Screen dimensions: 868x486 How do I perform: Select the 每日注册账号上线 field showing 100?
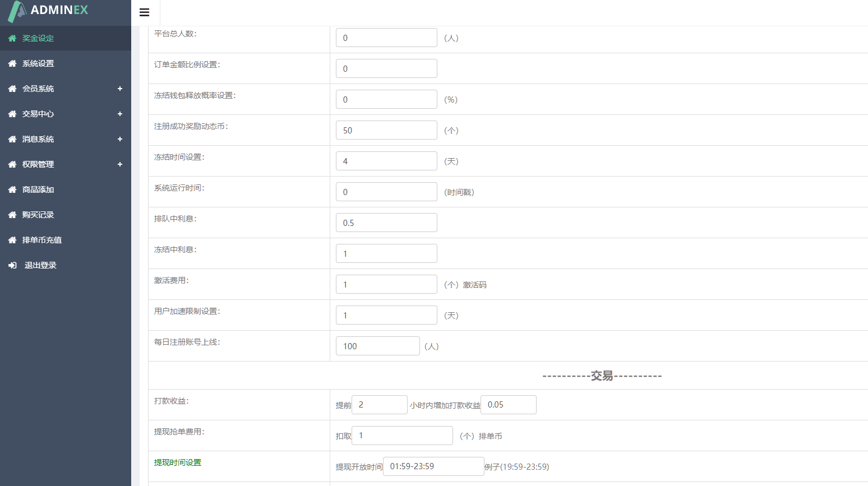tap(377, 346)
